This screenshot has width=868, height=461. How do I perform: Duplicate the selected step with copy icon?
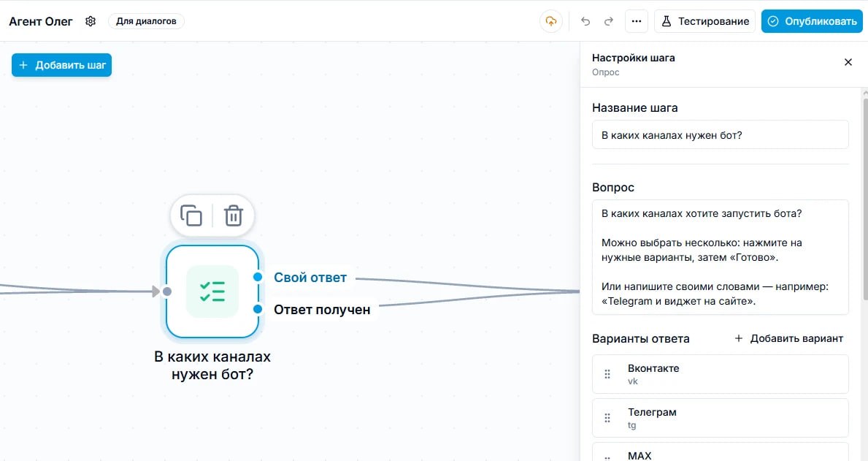[x=191, y=216]
